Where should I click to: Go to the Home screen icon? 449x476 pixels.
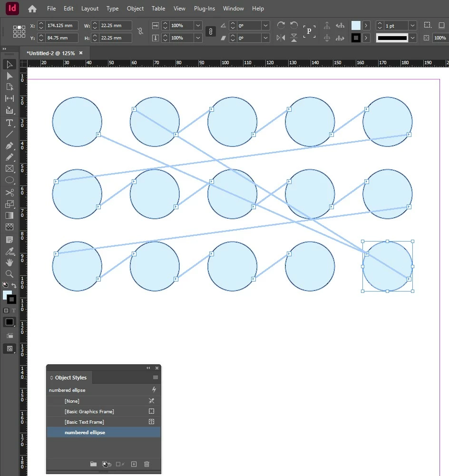[x=32, y=9]
